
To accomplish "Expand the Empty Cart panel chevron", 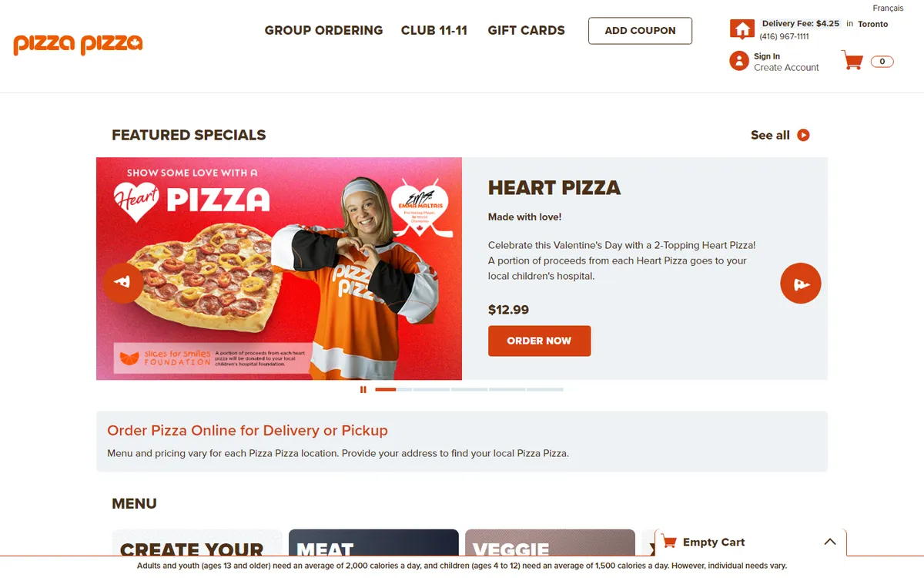I will (x=830, y=542).
